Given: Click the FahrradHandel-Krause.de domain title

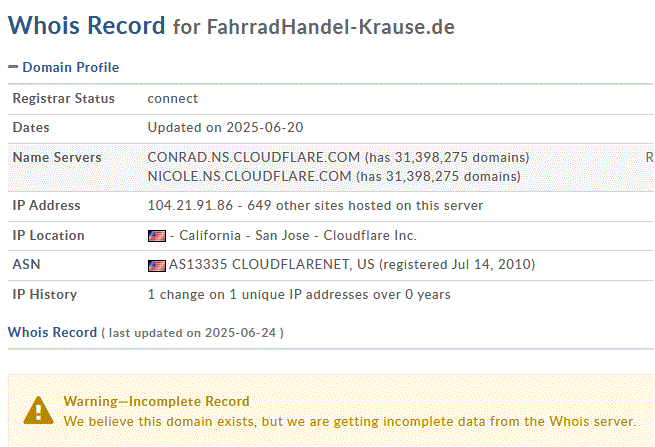Looking at the screenshot, I should click(330, 27).
